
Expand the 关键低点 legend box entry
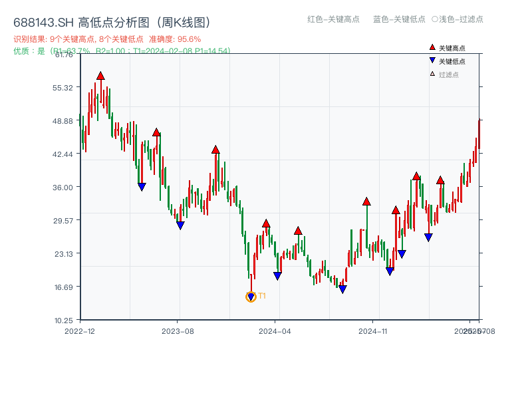[446, 61]
